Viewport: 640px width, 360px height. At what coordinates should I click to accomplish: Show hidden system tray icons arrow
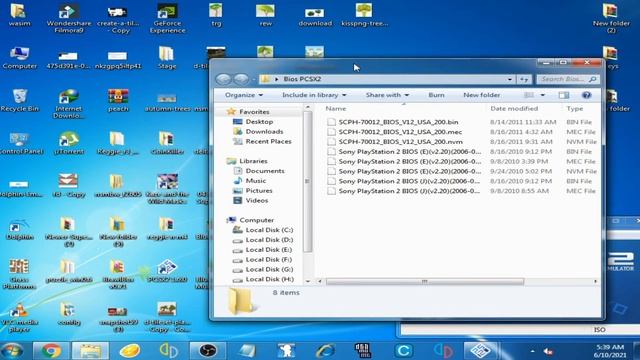pyautogui.click(x=532, y=351)
